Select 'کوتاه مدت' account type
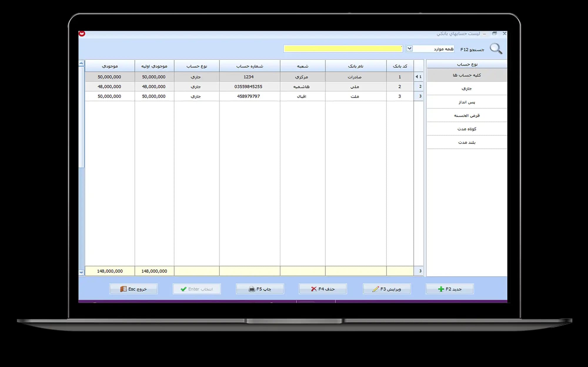Image resolution: width=588 pixels, height=367 pixels. tap(467, 129)
